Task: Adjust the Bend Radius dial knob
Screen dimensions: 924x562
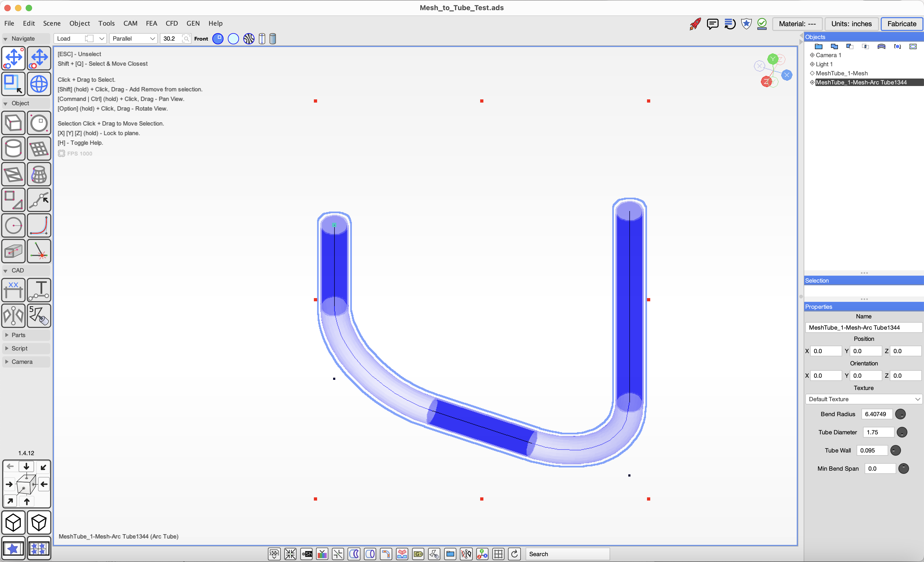Action: [x=900, y=414]
